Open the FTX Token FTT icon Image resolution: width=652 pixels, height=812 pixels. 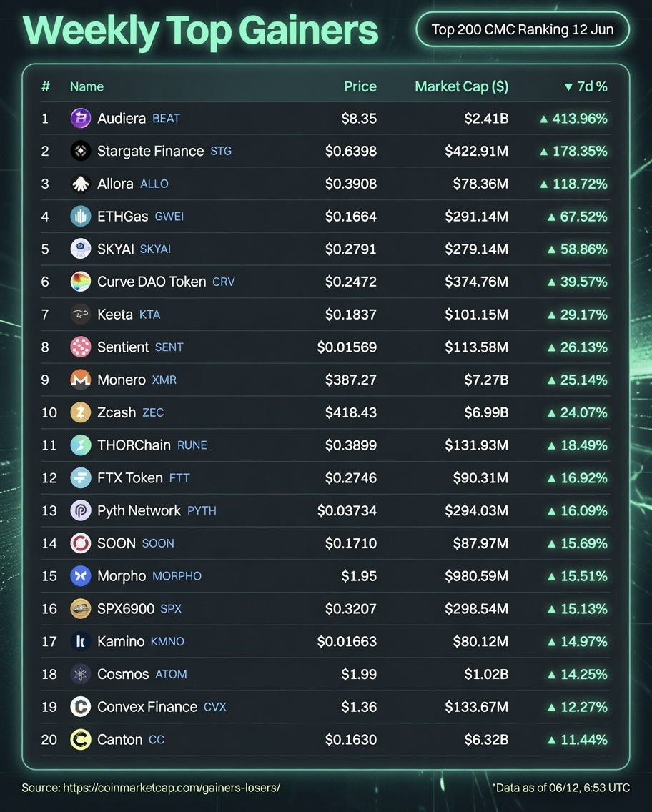point(80,477)
